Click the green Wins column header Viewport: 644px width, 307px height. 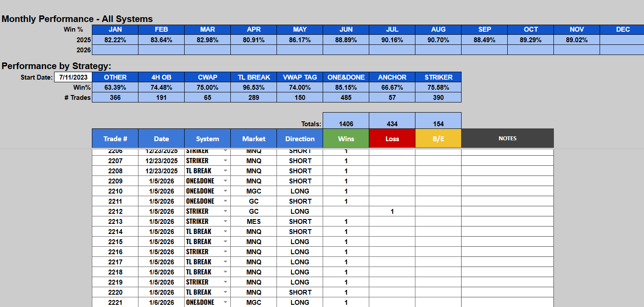pos(346,139)
